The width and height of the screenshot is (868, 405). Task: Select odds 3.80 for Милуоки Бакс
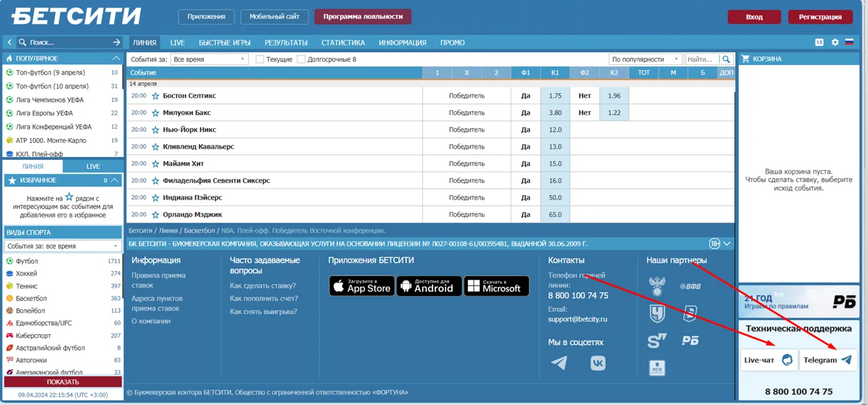(x=555, y=113)
